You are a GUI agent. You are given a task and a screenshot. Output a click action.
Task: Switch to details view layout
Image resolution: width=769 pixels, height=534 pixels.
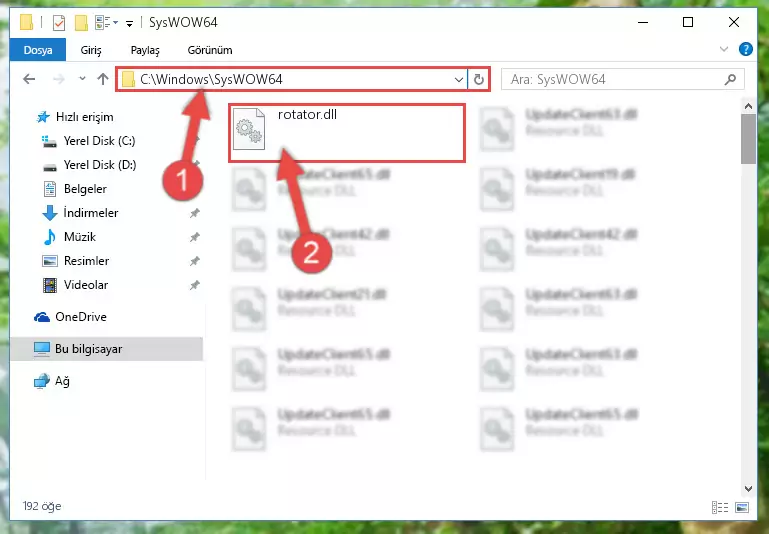[719, 507]
